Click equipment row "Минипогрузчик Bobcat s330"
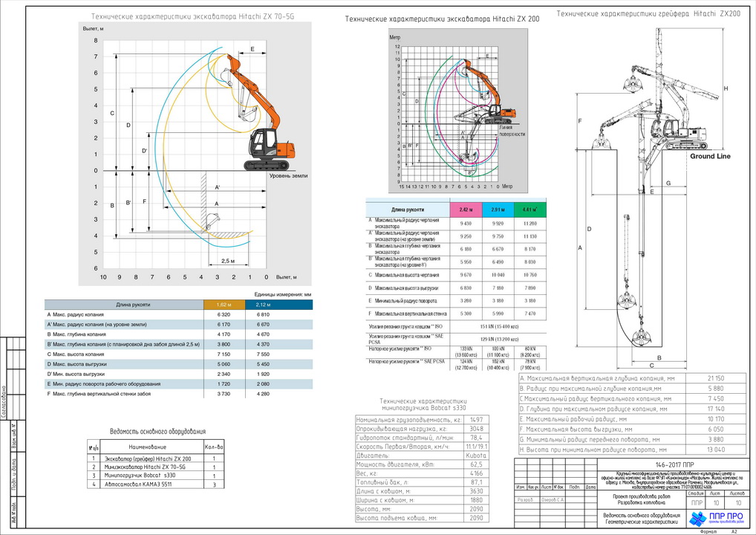 coord(156,476)
